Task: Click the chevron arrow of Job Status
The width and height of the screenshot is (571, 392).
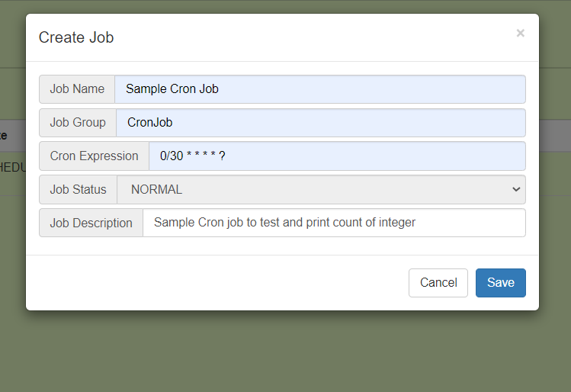Action: click(x=516, y=190)
